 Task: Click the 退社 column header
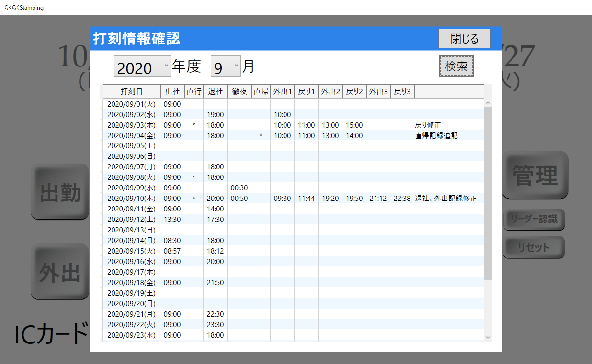coord(215,91)
